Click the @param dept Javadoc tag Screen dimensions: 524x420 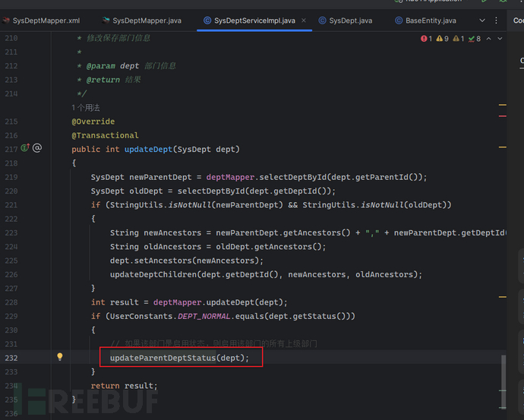(112, 66)
